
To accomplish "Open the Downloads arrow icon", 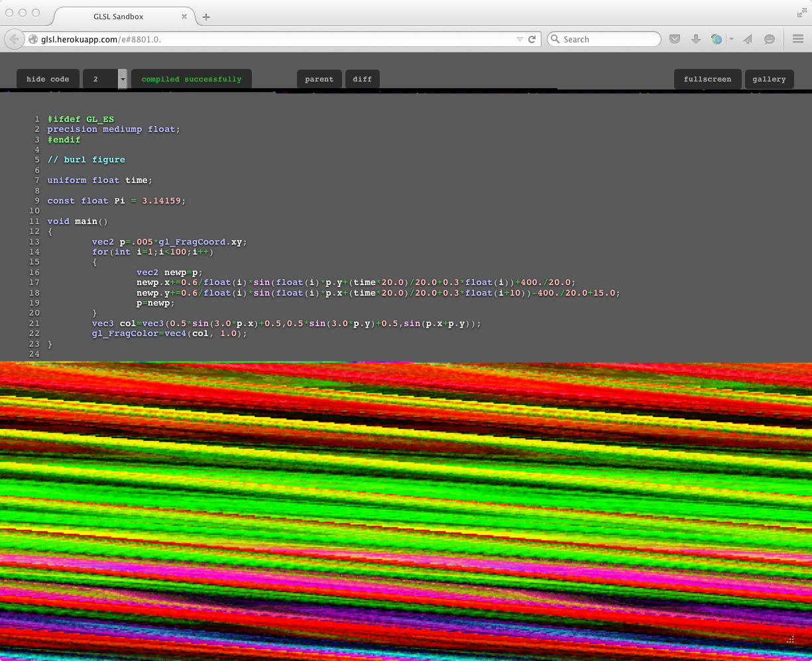I will point(695,40).
